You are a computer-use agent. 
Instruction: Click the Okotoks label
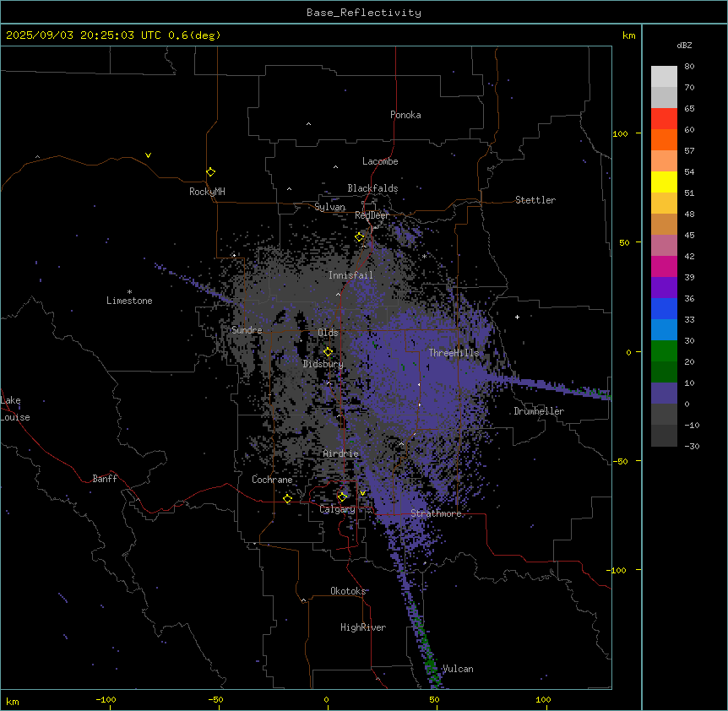pos(348,591)
